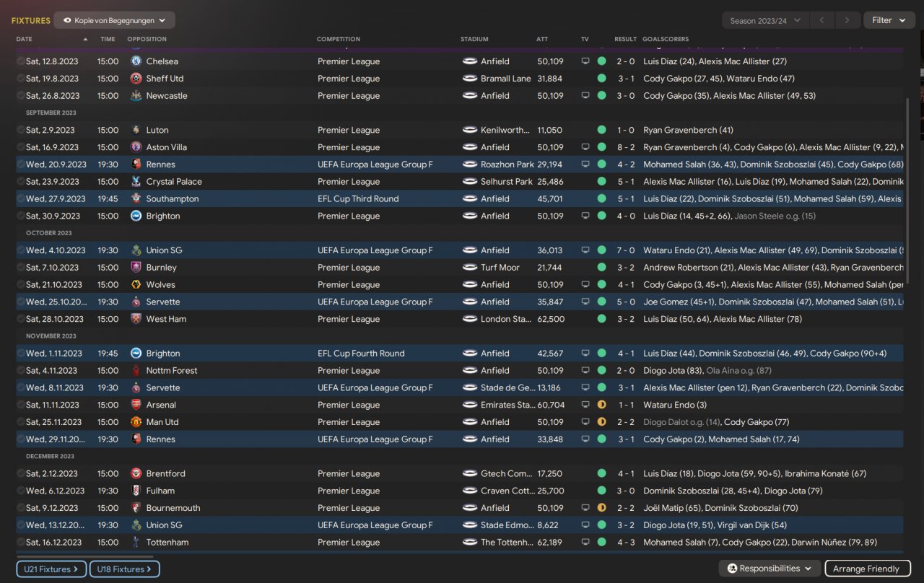Click the Nottm Forest club badge

point(136,371)
